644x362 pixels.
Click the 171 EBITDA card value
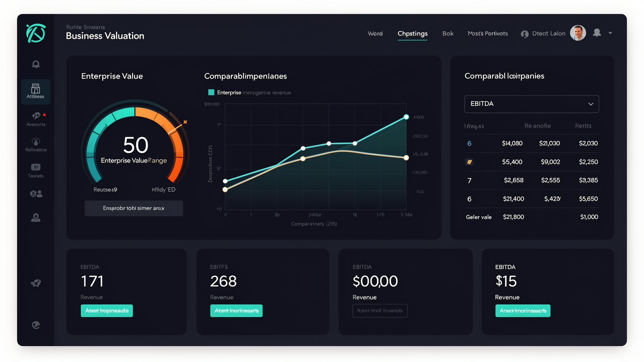tap(92, 281)
